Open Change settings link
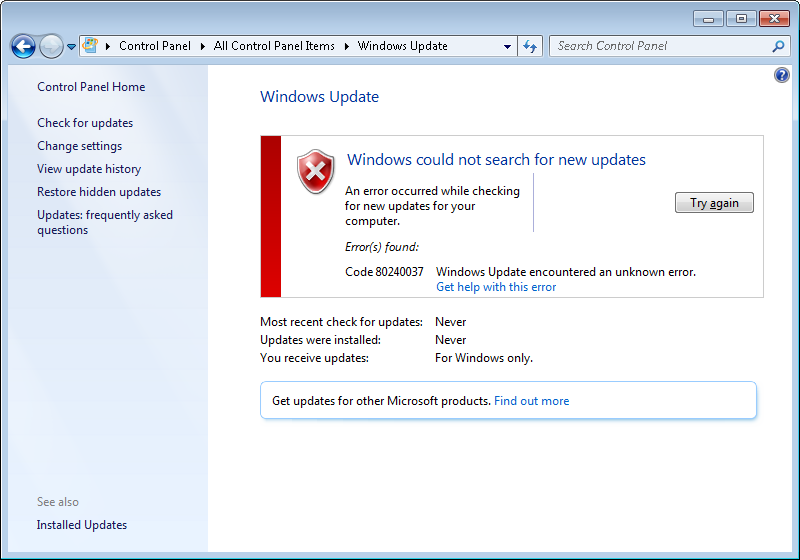The width and height of the screenshot is (800, 560). tap(80, 146)
